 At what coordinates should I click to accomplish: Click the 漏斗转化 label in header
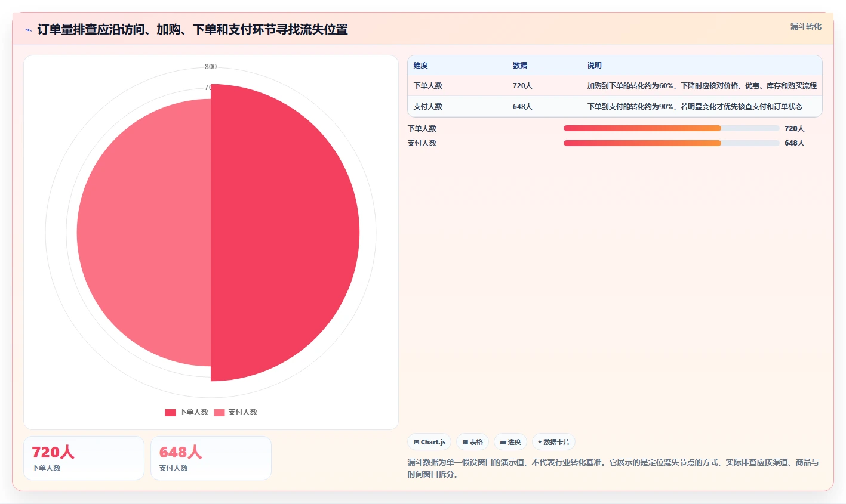click(x=805, y=26)
